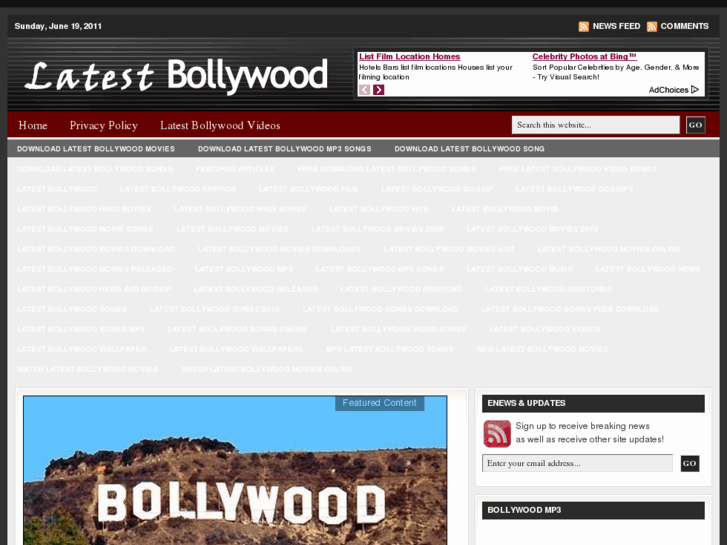This screenshot has height=545, width=727.
Task: Open Latest Bollywood Movies Released link
Action: coord(95,269)
